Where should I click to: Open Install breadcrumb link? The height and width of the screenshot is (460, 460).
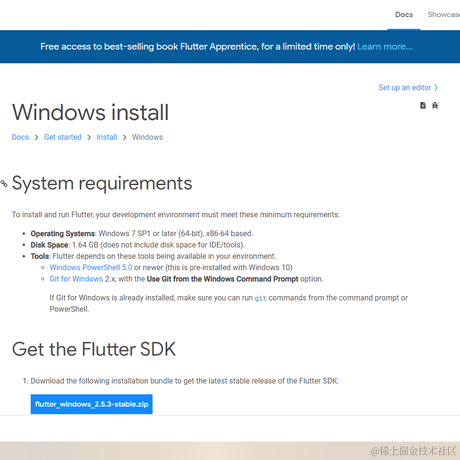click(x=107, y=137)
